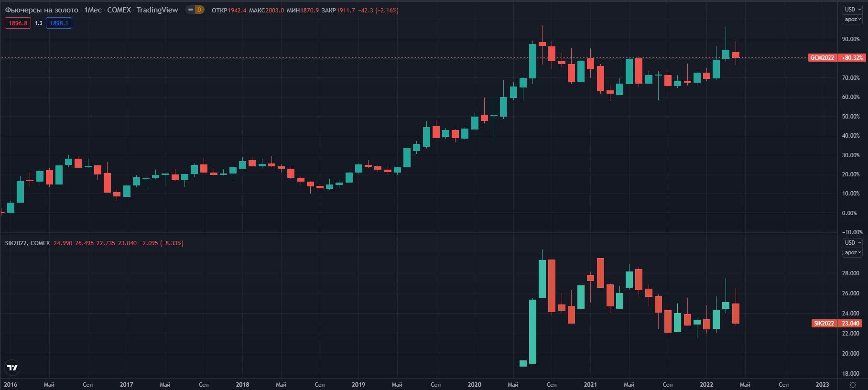Click the 18.000 silver scale label

pos(851,373)
